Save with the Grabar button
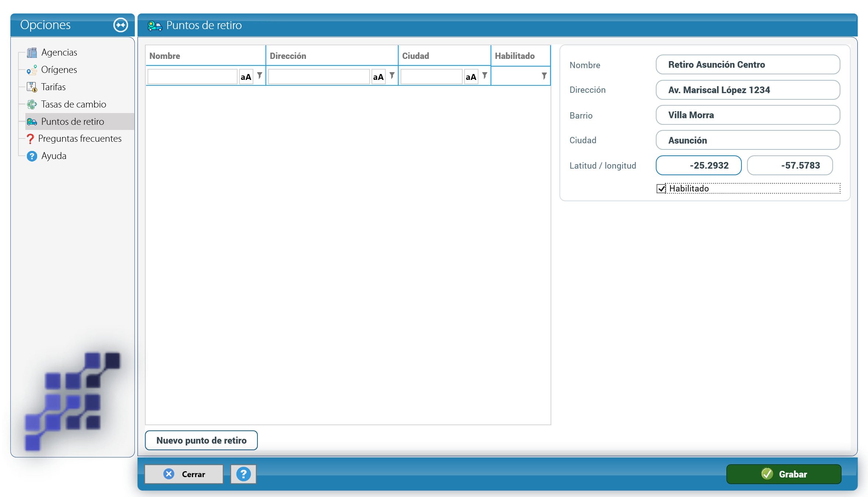 click(784, 474)
